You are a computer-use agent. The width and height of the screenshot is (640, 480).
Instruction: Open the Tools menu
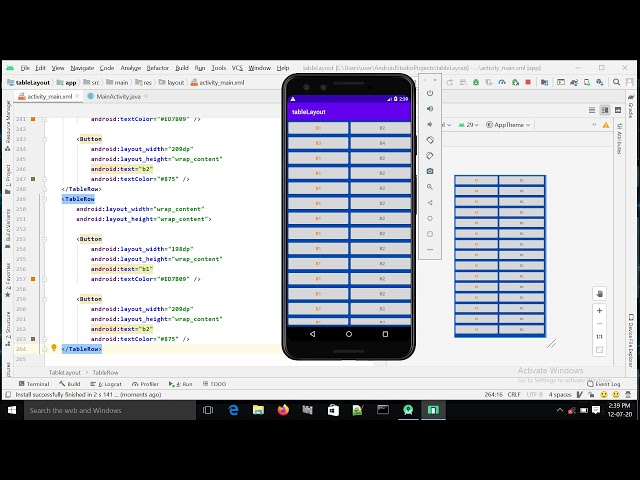pos(218,68)
